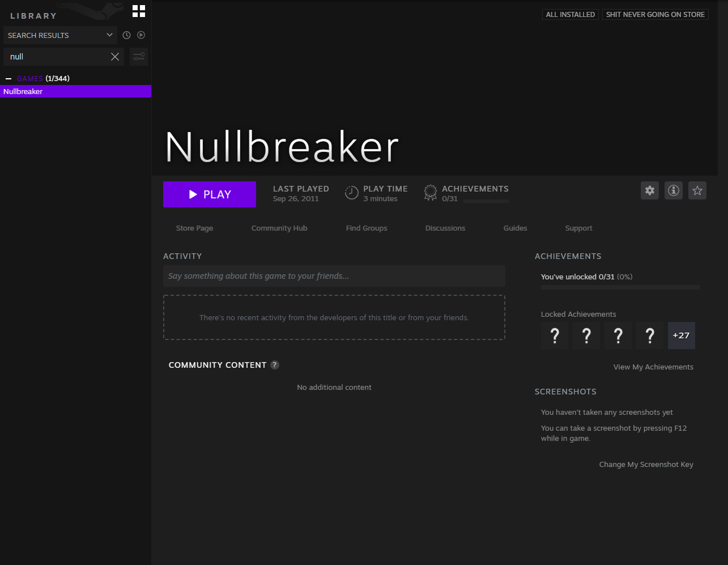The height and width of the screenshot is (565, 728).
Task: Click the Last Played date Sep 26, 2011
Action: [296, 199]
